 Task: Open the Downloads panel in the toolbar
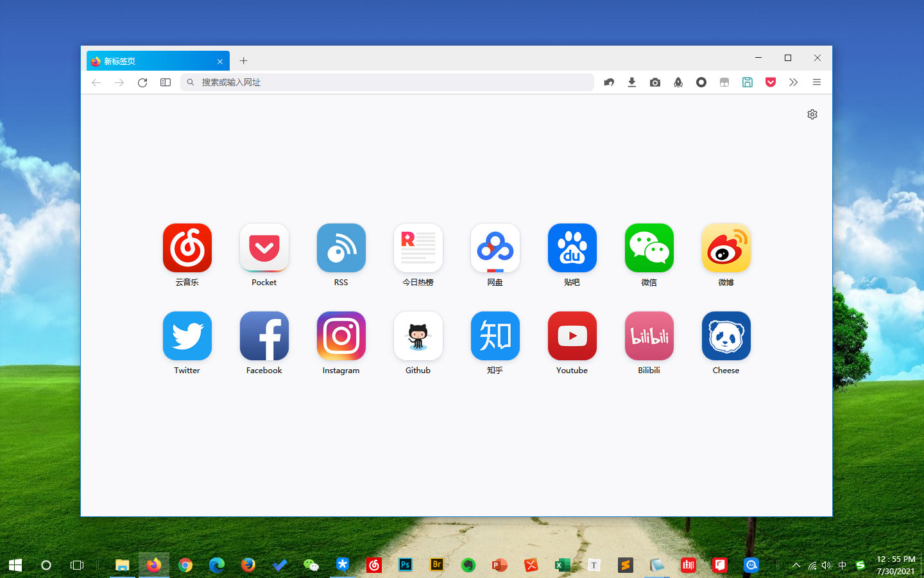[632, 82]
